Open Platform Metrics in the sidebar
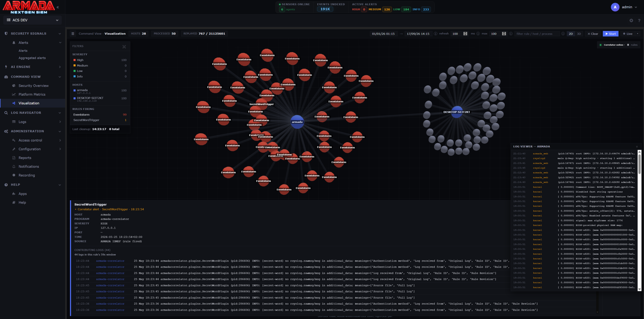This screenshot has height=319, width=644. coord(32,94)
